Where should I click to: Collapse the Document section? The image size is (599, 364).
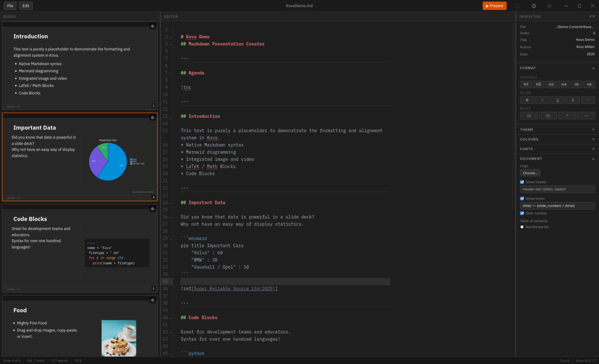tap(593, 159)
